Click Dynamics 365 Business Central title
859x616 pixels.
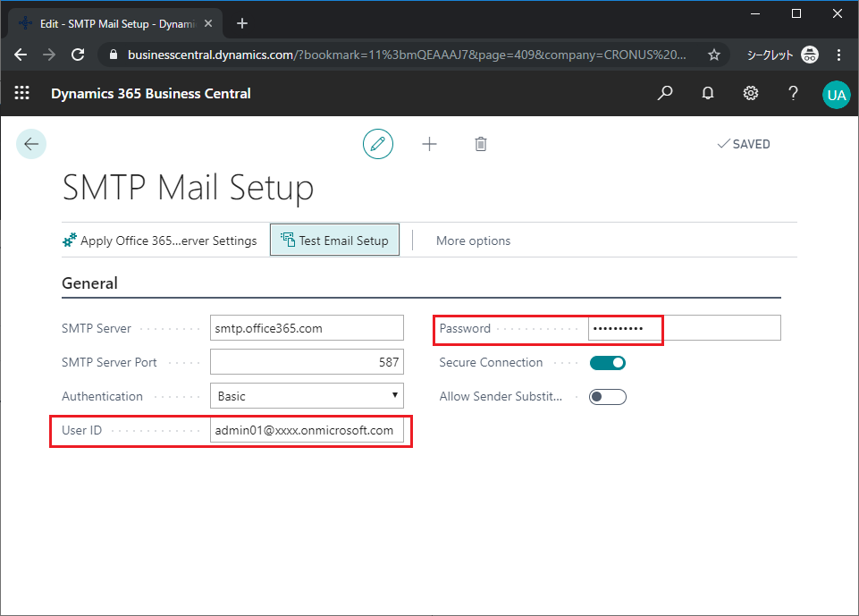coord(151,94)
